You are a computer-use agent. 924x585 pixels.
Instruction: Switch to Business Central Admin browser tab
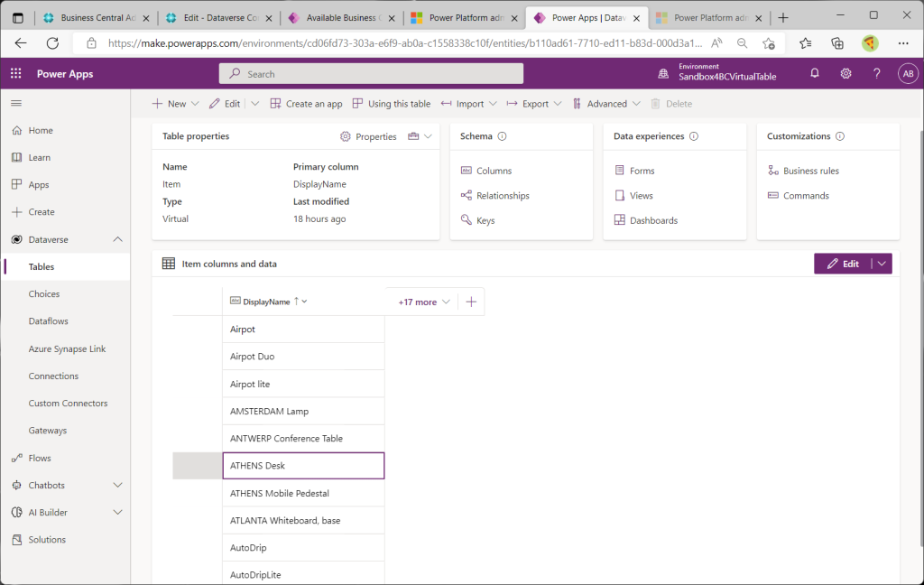97,18
